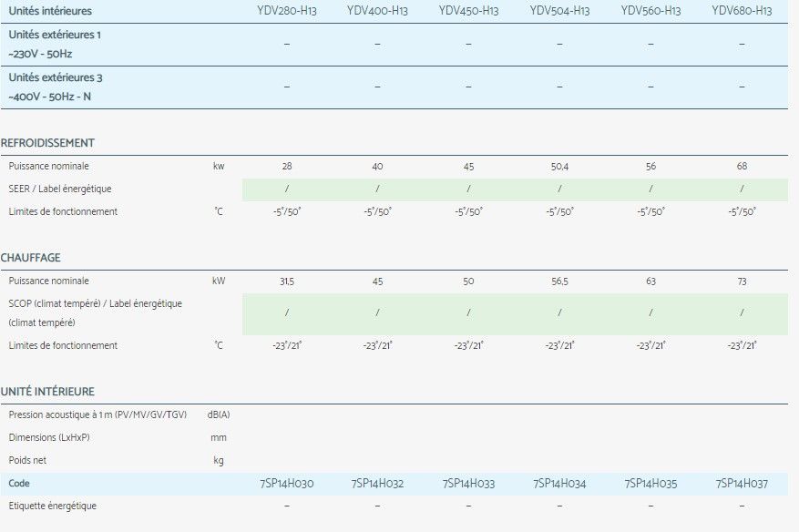Click the REFROIDISSEMENT section heading
Screen dimensions: 799x532
(47, 143)
